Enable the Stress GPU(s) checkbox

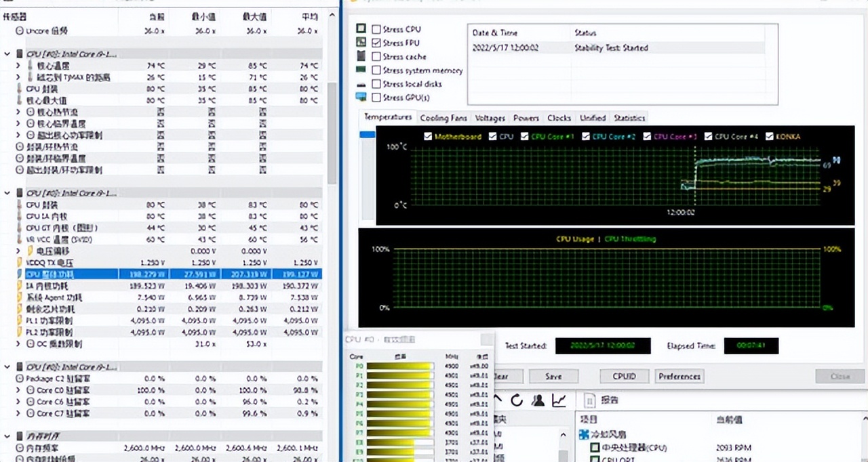pyautogui.click(x=376, y=98)
